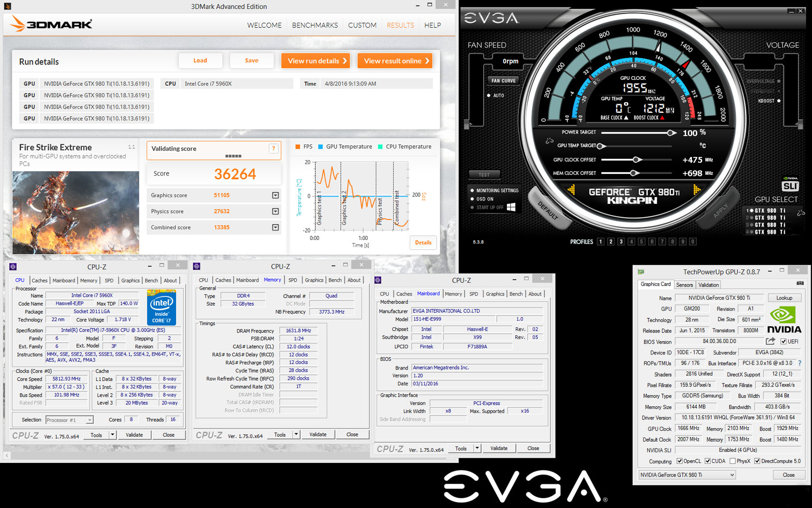Click the link icon beside power target

point(549,140)
